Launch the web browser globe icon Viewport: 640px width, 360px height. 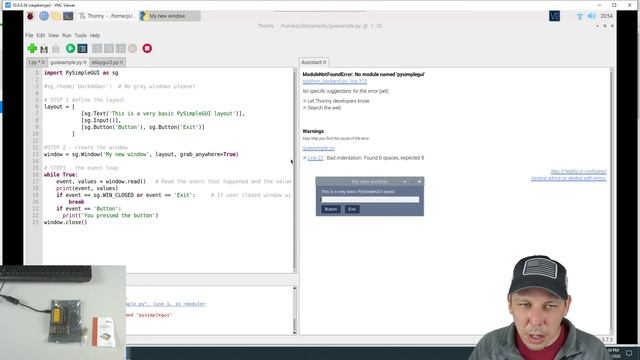coord(44,16)
